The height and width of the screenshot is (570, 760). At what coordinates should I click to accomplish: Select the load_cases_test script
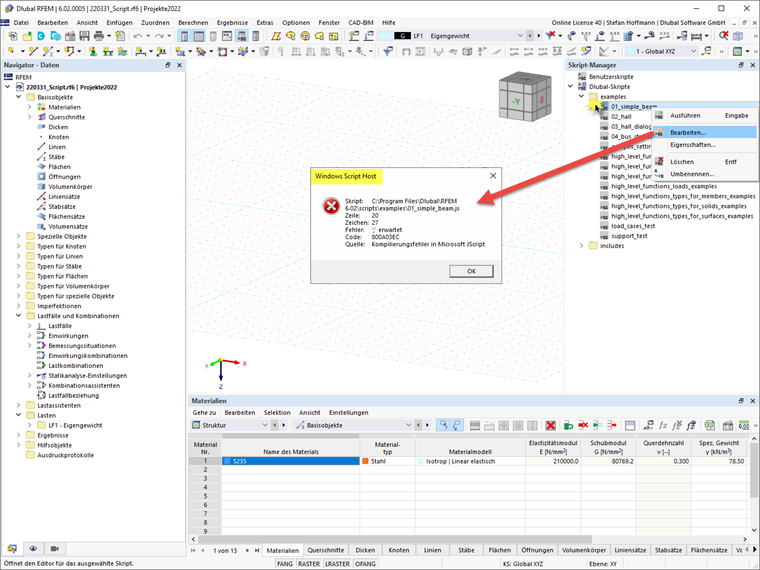633,226
